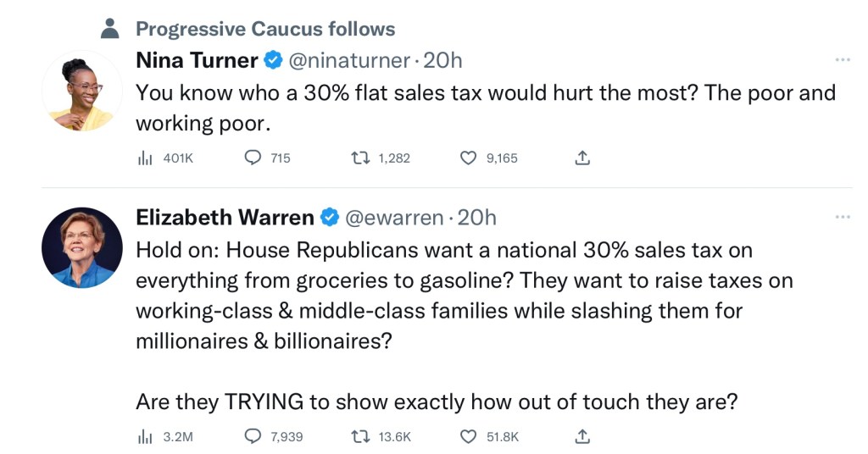The width and height of the screenshot is (868, 454).
Task: Retweet Nina Turner's sales tax tweet
Action: point(361,158)
